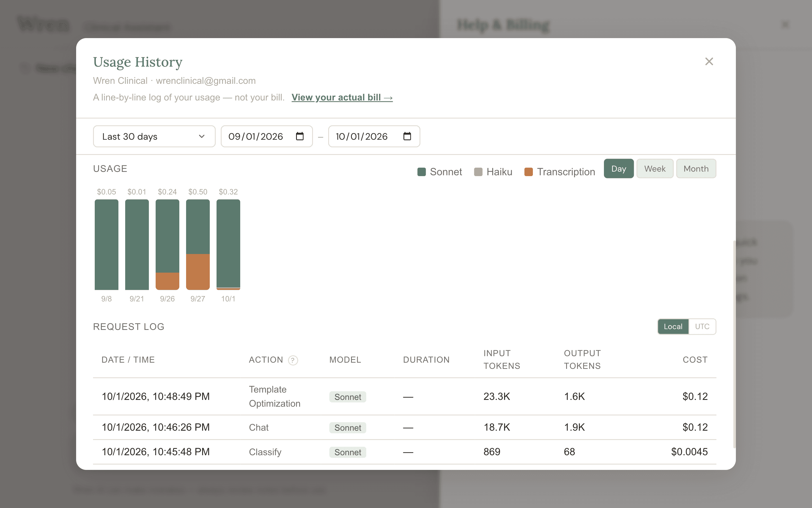Click the Sonnet badge in the Classify row

click(348, 452)
